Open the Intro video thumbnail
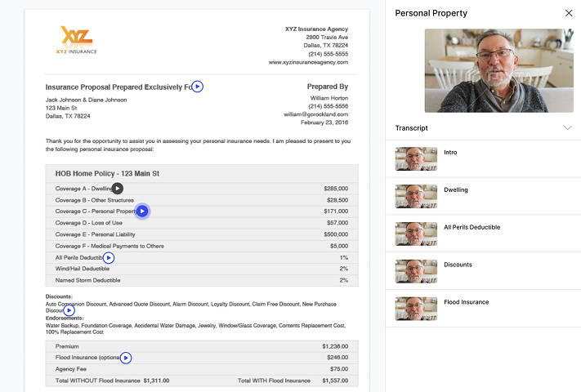The image size is (581, 392). [x=415, y=159]
